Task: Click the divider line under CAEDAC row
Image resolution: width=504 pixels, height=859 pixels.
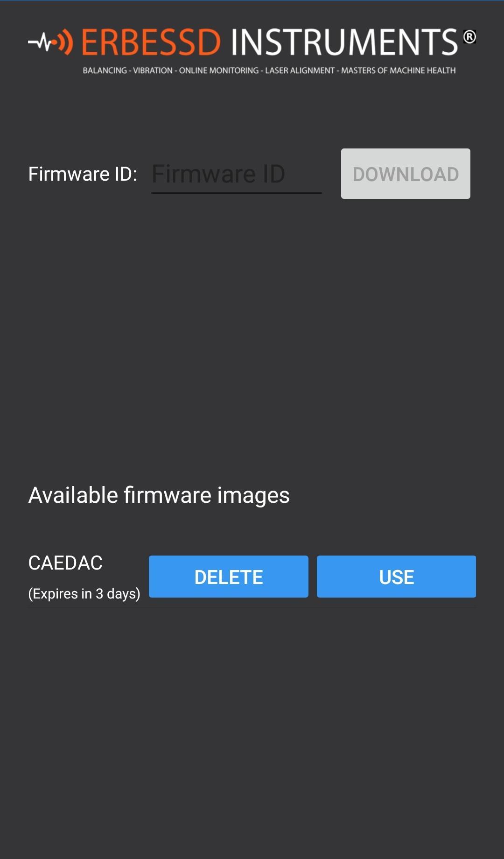Action: pyautogui.click(x=252, y=608)
